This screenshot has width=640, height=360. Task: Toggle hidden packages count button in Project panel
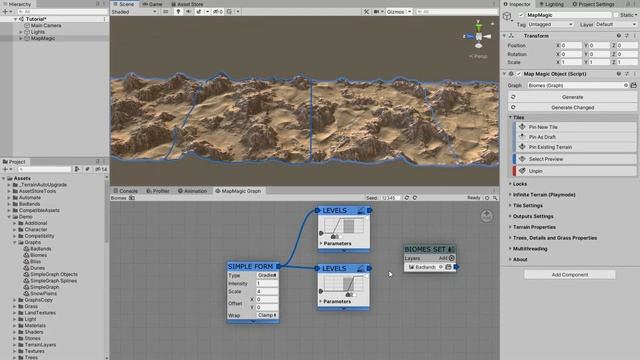pyautogui.click(x=101, y=169)
